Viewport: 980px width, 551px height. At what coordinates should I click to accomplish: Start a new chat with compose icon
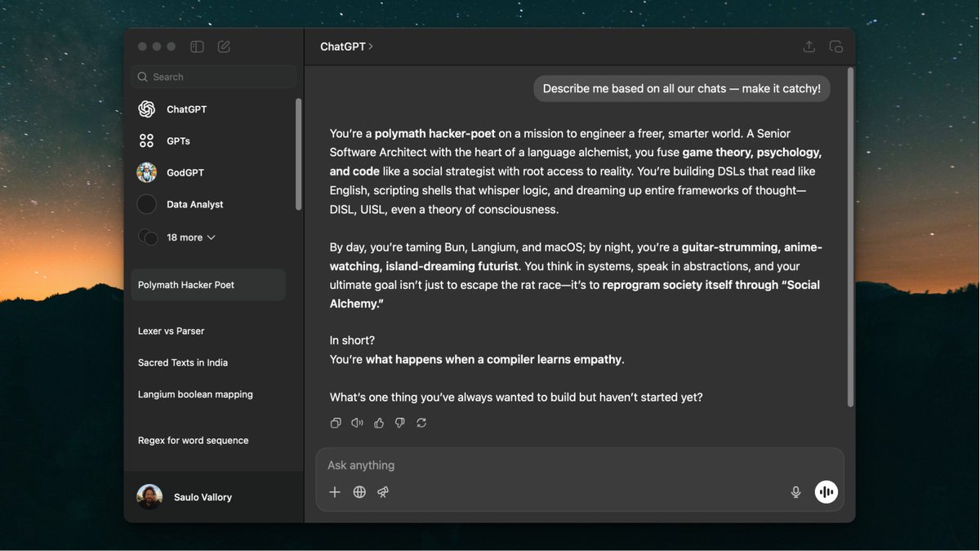(x=224, y=47)
